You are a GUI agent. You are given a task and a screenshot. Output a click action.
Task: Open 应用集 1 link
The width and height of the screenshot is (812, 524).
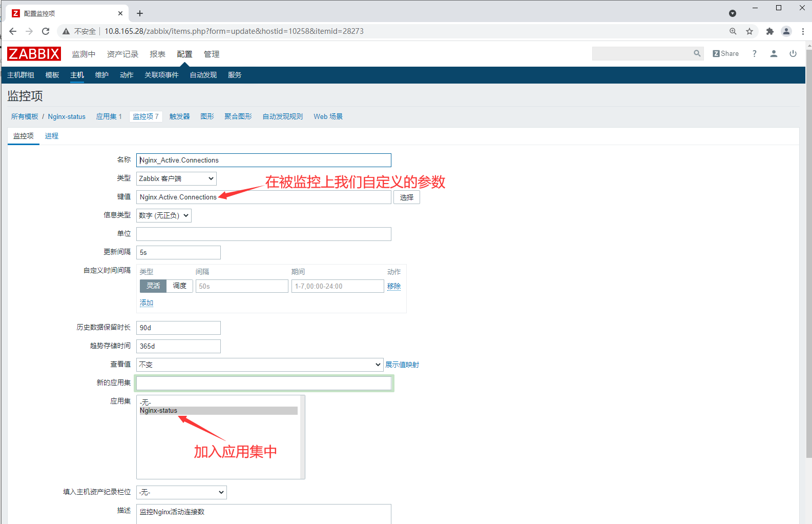109,116
